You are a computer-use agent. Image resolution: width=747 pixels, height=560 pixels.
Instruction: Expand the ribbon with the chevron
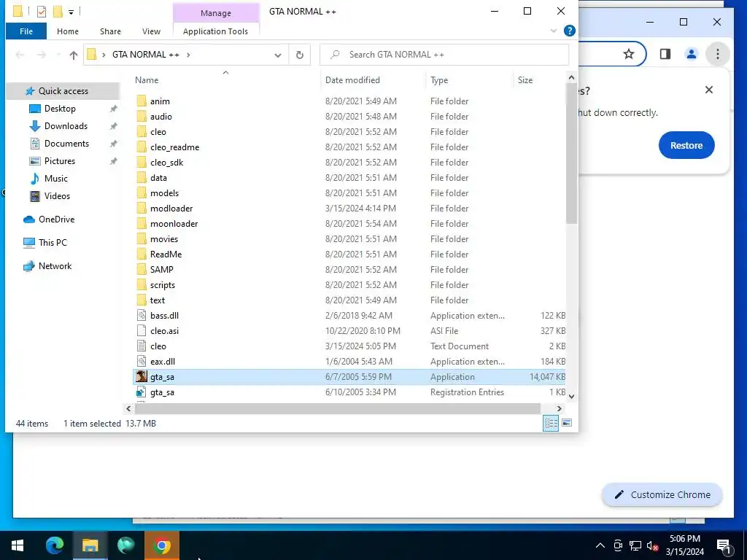[x=553, y=31]
